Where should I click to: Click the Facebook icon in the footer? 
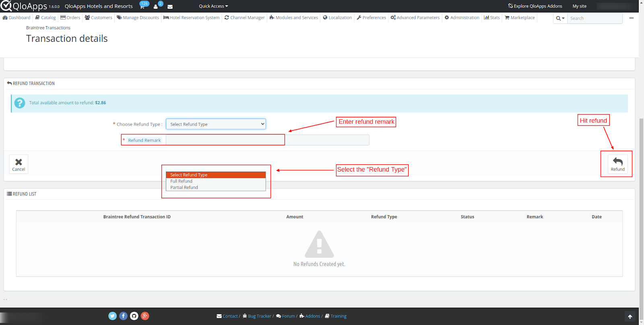point(124,316)
